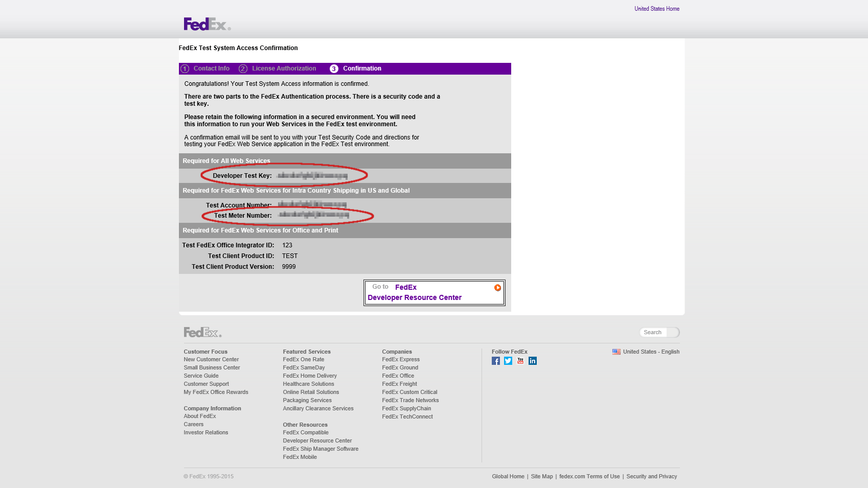Viewport: 868px width, 488px height.
Task: Open FedEx SupplyChain link
Action: coord(406,408)
